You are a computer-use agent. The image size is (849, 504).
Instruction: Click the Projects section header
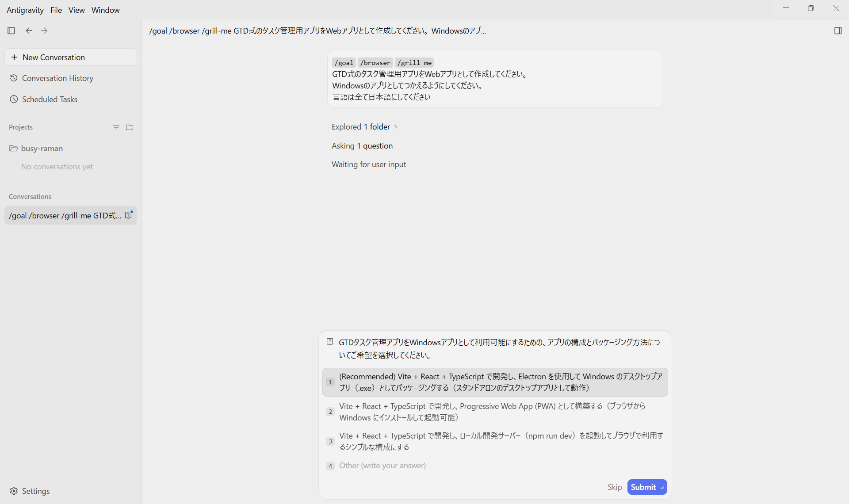tap(21, 127)
